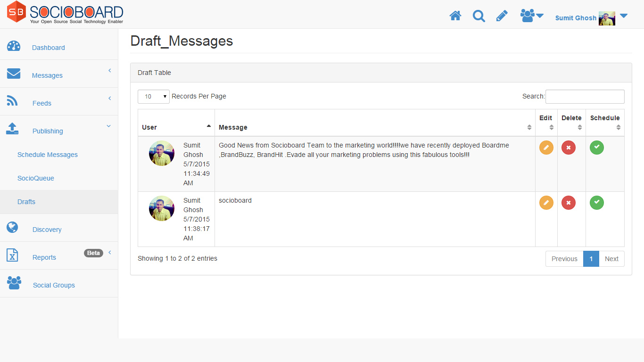Image resolution: width=644 pixels, height=362 pixels.
Task: Schedule the Good News draft message
Action: pyautogui.click(x=597, y=148)
